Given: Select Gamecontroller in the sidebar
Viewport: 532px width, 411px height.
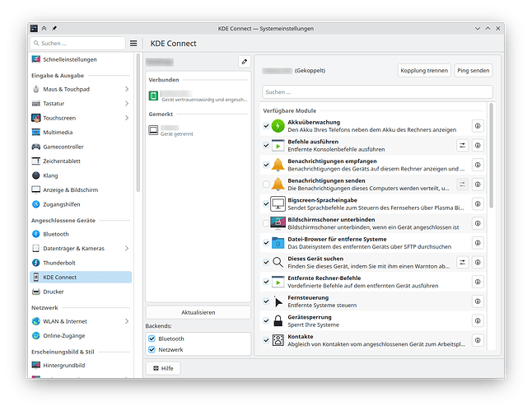Looking at the screenshot, I should (81, 147).
